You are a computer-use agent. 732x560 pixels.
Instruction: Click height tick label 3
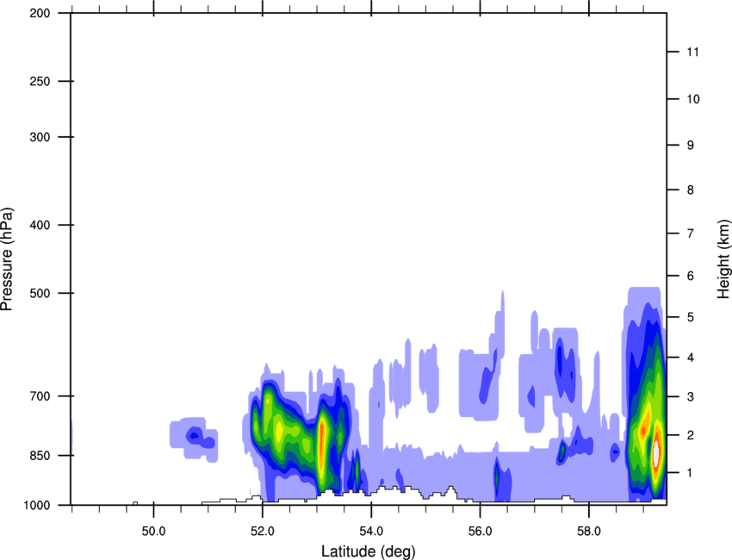[691, 397]
